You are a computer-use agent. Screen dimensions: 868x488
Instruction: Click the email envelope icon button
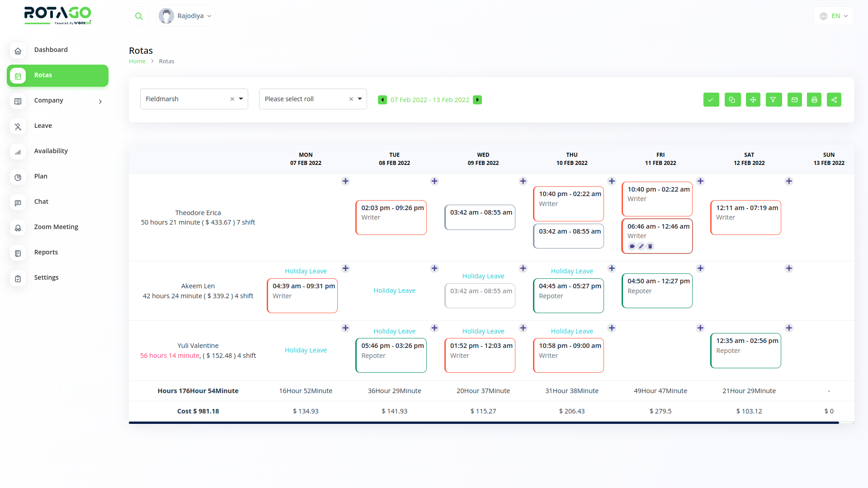[794, 100]
